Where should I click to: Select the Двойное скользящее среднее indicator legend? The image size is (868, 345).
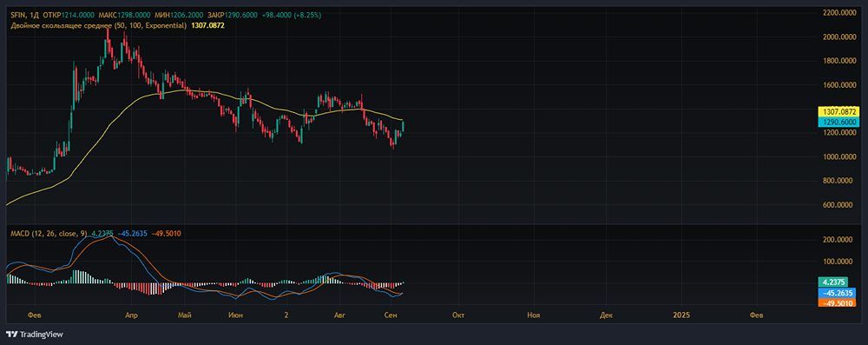pyautogui.click(x=98, y=25)
